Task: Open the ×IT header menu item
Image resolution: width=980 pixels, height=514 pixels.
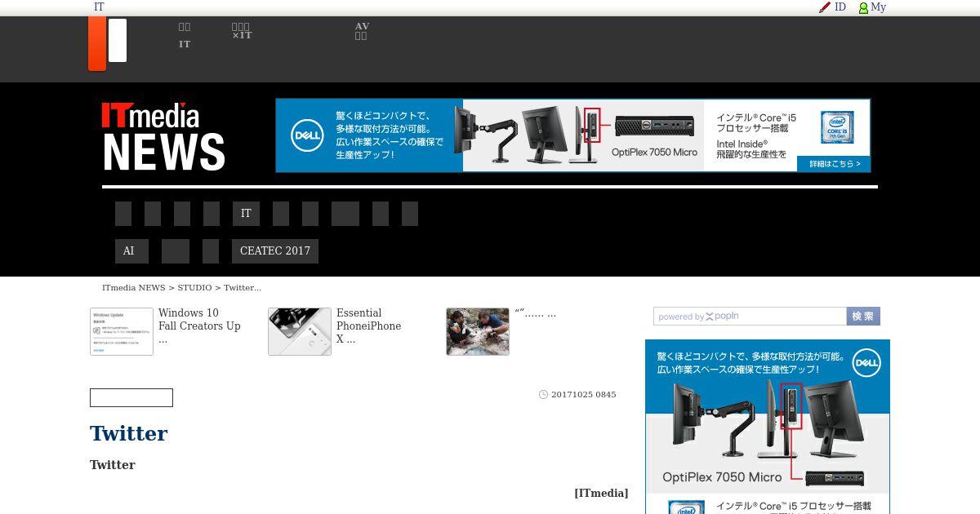Action: tap(242, 32)
